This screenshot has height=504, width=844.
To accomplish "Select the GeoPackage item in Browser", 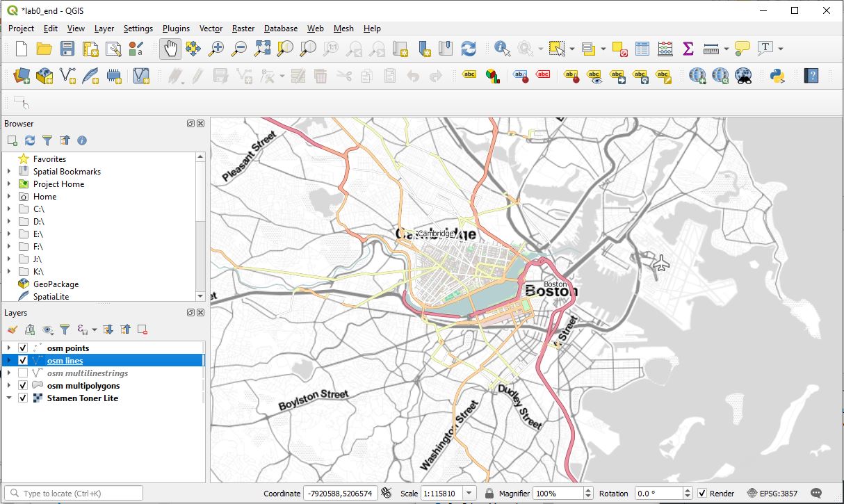I will coord(56,284).
